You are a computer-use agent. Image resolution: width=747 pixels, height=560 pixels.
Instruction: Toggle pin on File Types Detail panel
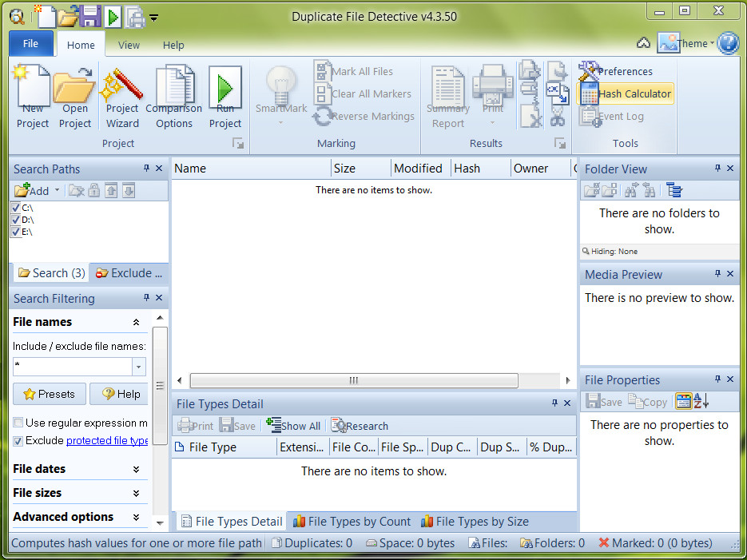point(554,403)
